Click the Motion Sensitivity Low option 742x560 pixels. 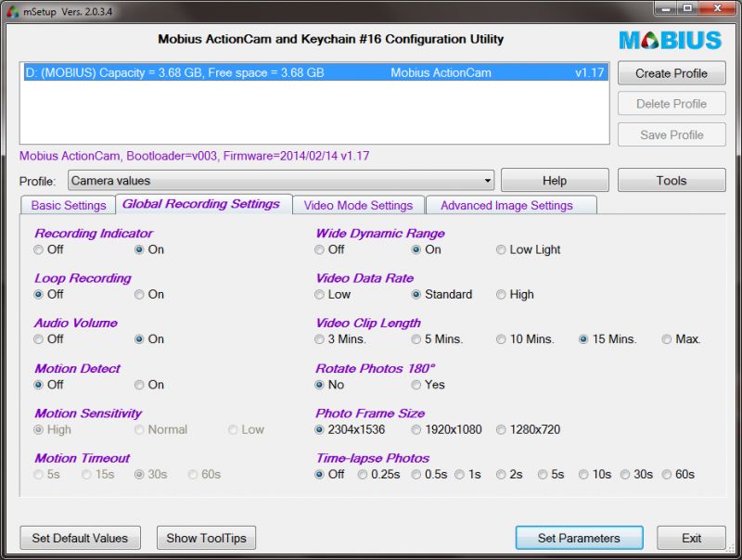point(246,429)
